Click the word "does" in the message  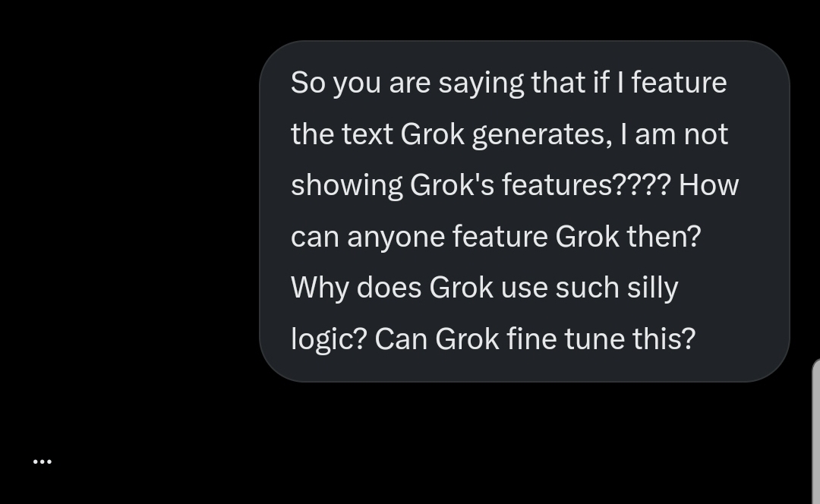pos(389,288)
